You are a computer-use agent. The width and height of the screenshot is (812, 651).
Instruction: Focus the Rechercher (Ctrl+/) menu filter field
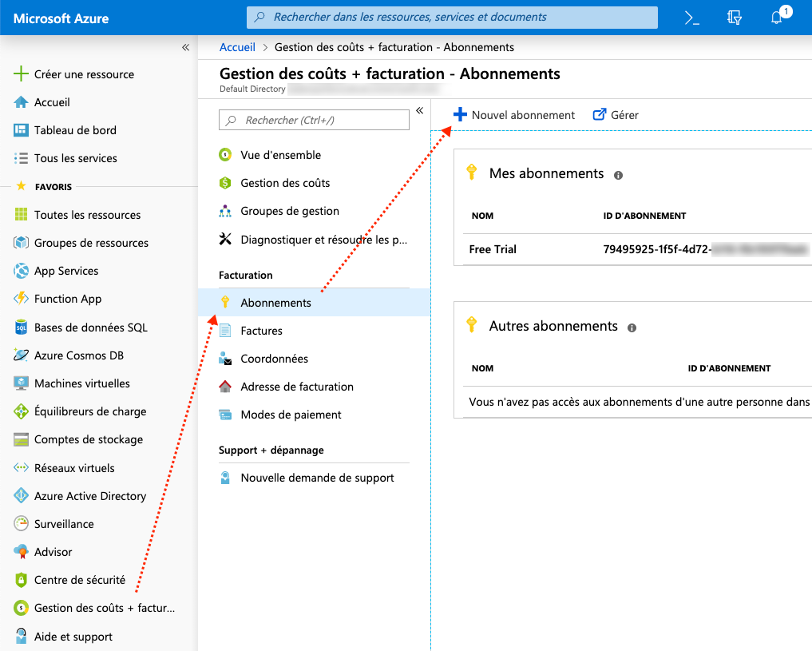314,120
